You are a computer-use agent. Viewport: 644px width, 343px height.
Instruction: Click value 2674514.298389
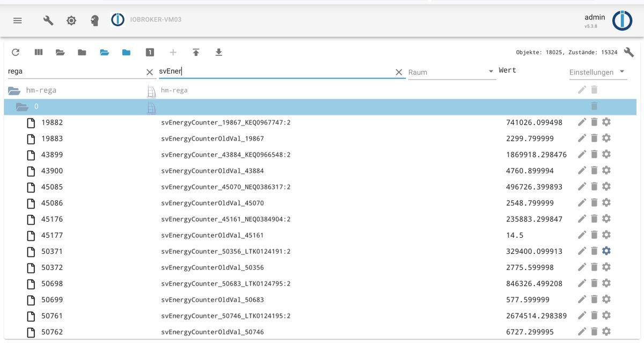[x=536, y=316]
